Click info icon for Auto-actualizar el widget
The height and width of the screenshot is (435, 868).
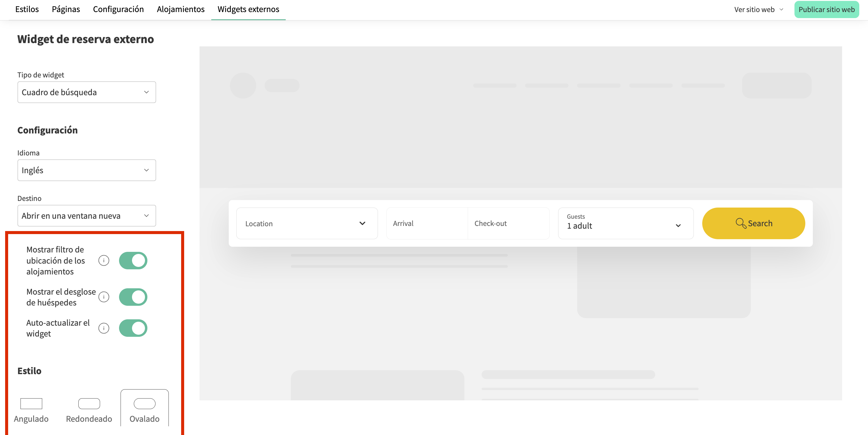point(104,328)
